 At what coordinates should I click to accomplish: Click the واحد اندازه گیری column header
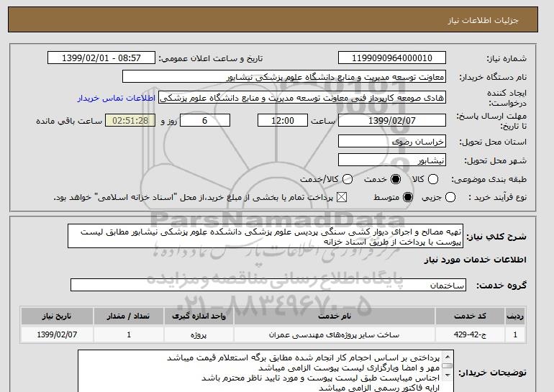tap(199, 316)
